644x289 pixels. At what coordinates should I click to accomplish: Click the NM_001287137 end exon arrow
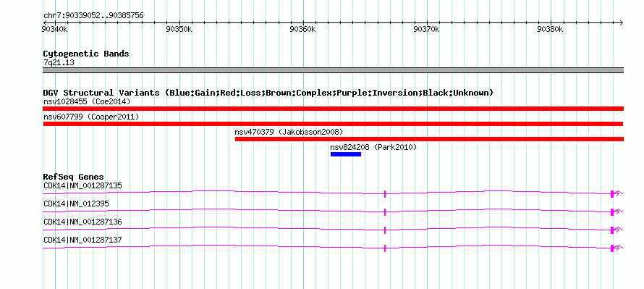pyautogui.click(x=617, y=248)
